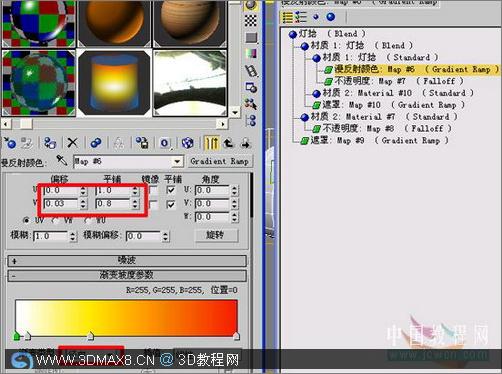Select 漫反射颜色: Map #6 (Gradient Ramp) item
This screenshot has width=502, height=374.
tap(412, 69)
